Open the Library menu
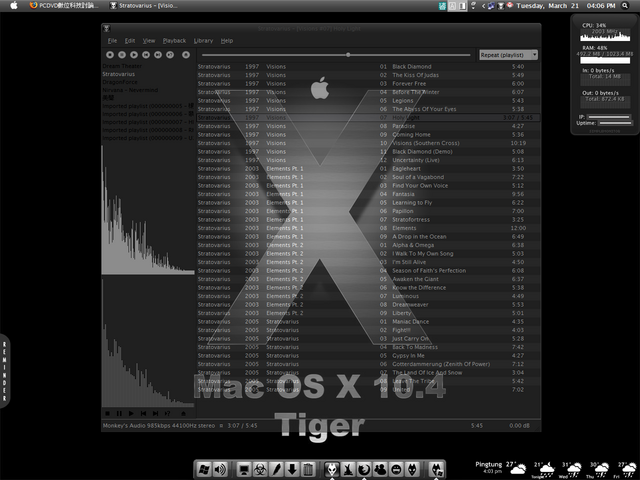 203,41
